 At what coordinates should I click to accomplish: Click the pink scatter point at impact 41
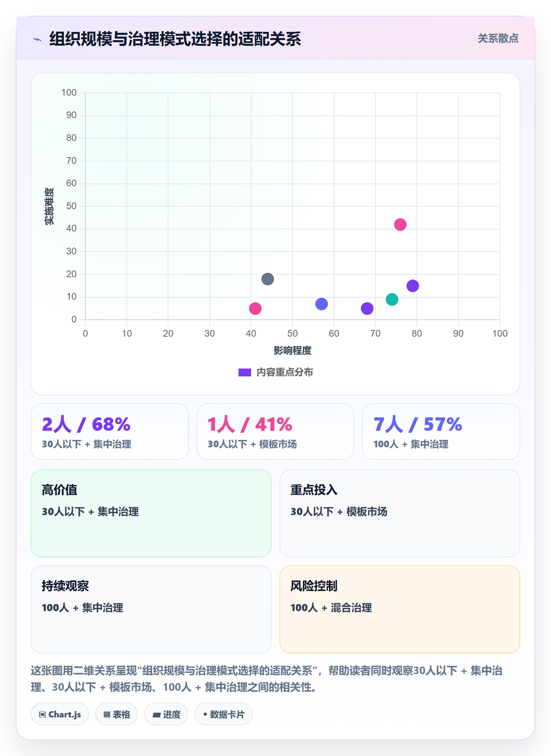coord(255,308)
